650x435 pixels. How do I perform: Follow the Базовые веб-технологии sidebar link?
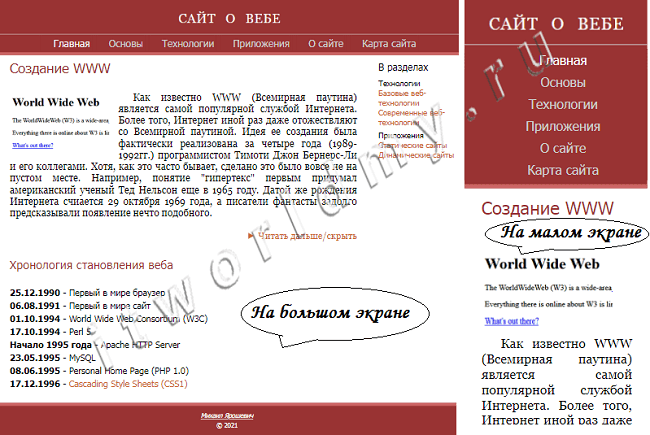(x=401, y=98)
